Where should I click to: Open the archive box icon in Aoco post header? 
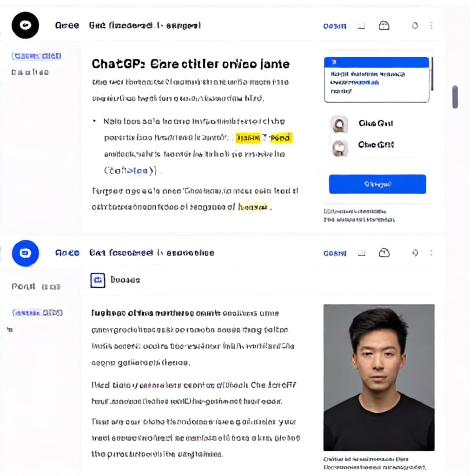(x=384, y=252)
